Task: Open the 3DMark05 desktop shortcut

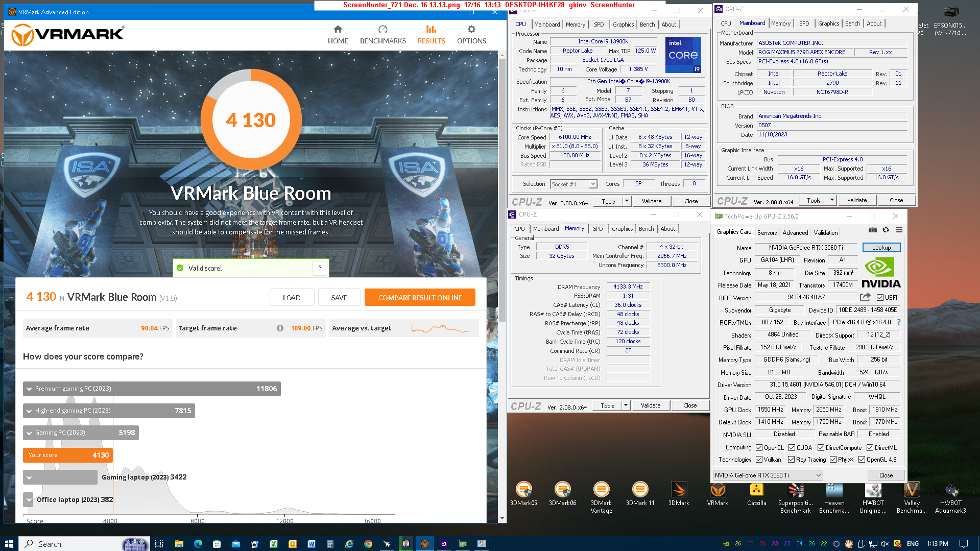Action: point(523,494)
